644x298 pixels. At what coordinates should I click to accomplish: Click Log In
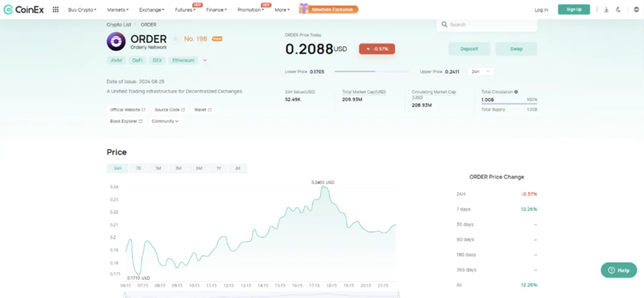click(x=541, y=10)
